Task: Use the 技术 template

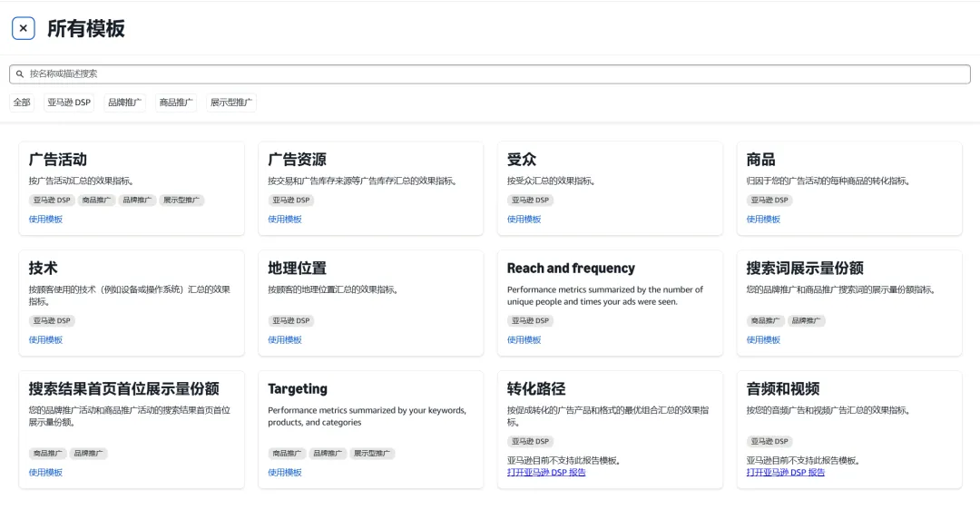Action: pos(45,339)
